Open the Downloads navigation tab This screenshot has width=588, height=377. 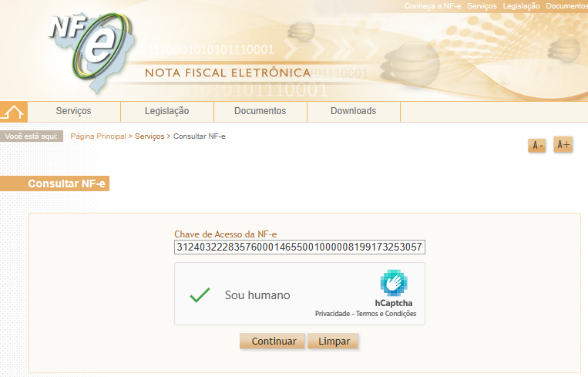(x=354, y=112)
